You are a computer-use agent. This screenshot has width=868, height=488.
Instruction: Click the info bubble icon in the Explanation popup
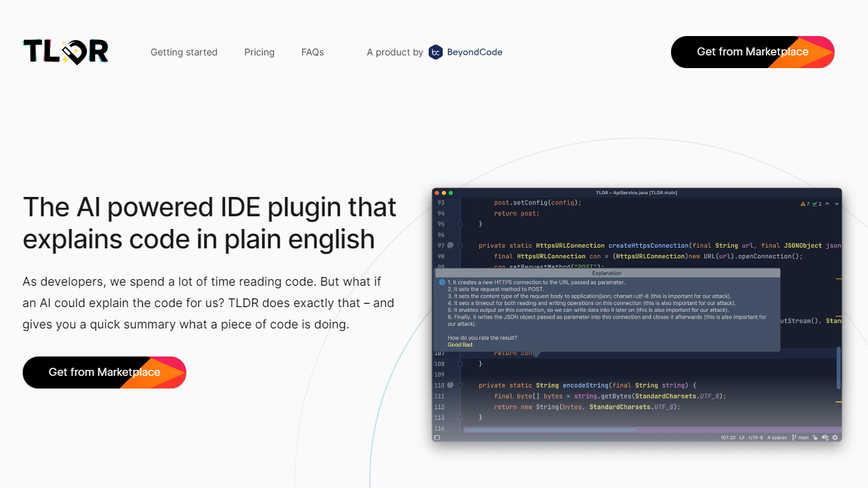[442, 282]
